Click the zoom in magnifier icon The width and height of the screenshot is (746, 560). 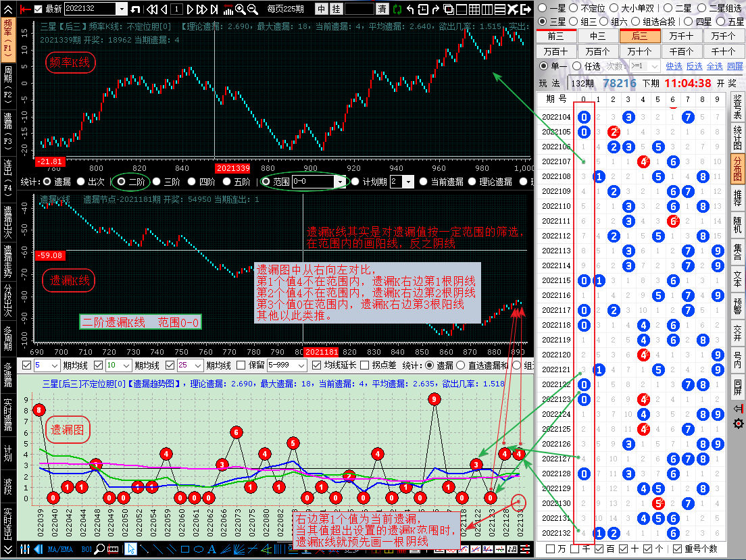pos(240,9)
